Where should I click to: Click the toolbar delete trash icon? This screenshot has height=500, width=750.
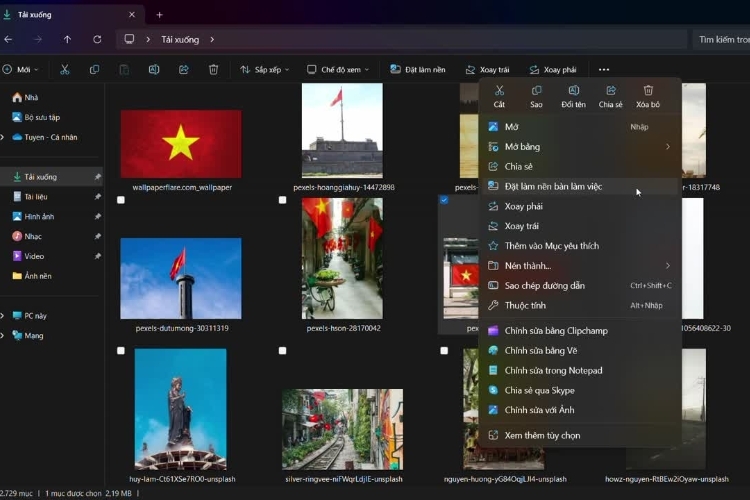213,70
